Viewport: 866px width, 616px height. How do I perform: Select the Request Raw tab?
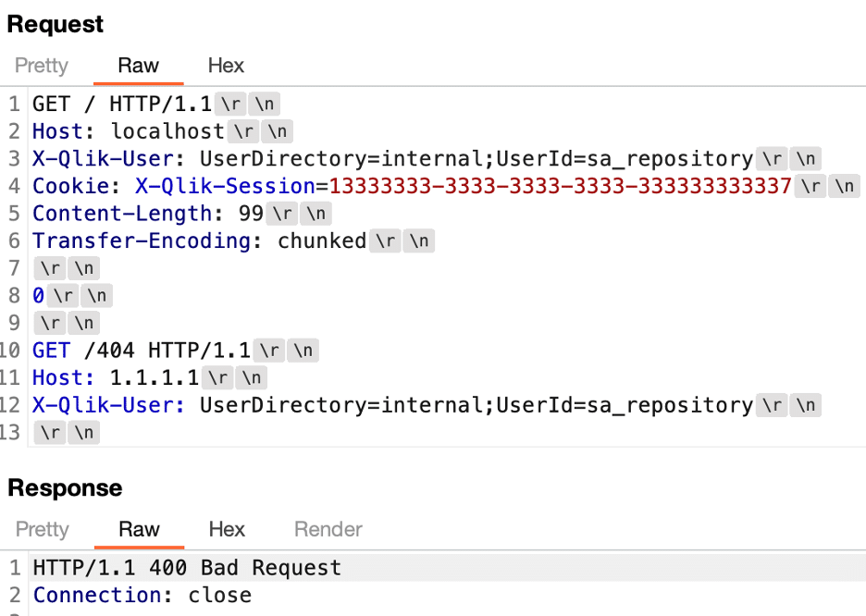click(x=138, y=66)
